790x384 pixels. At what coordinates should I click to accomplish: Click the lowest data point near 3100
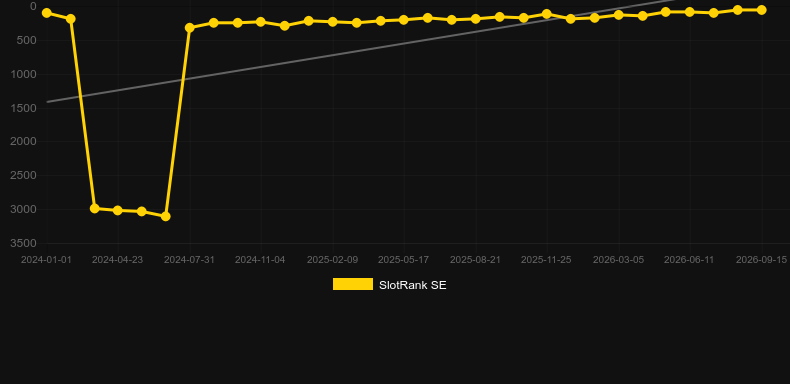(x=165, y=216)
